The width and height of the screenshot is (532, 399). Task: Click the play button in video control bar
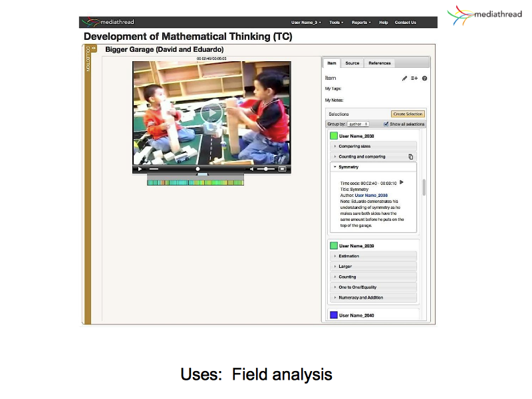pyautogui.click(x=140, y=169)
